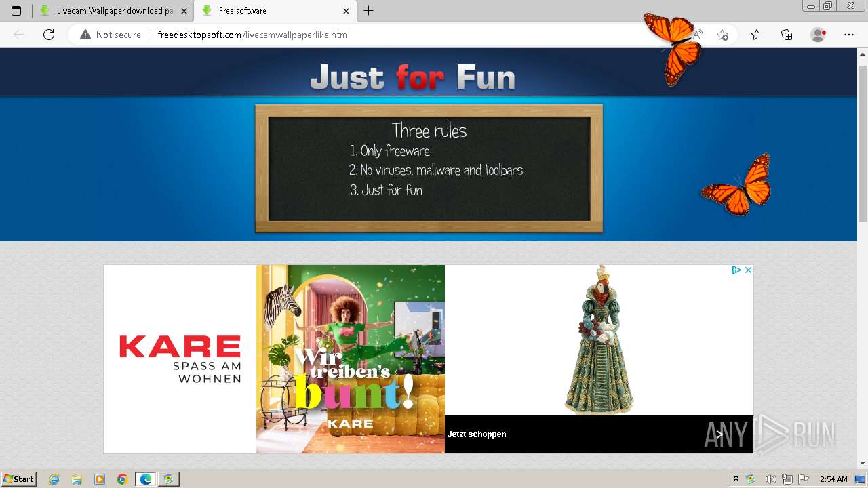Click Jetzt schoppen ad link
Screen dimensions: 868x488
click(477, 434)
